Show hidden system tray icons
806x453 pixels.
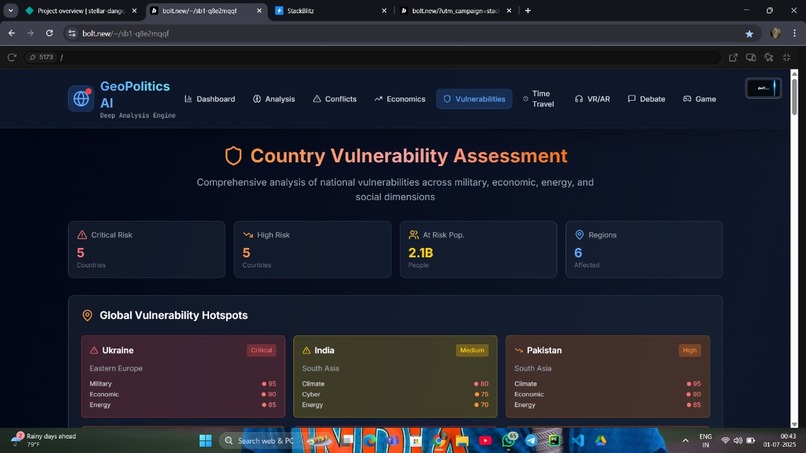[x=685, y=441]
